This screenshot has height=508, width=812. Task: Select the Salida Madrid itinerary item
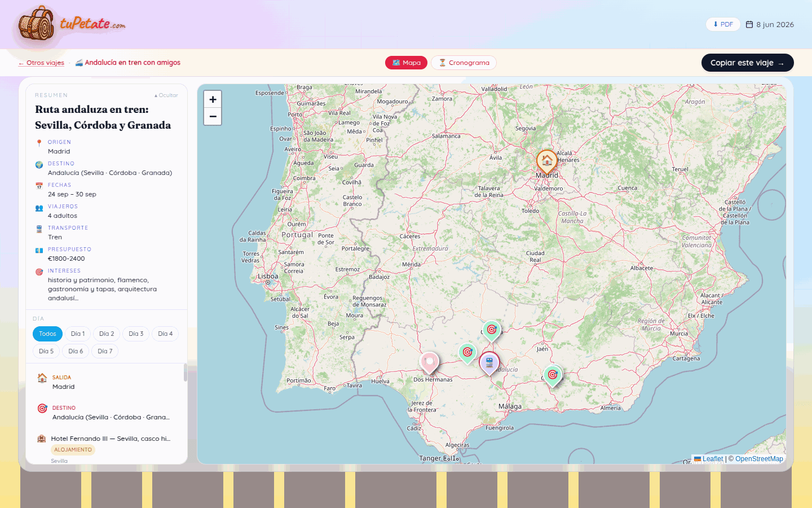(107, 382)
